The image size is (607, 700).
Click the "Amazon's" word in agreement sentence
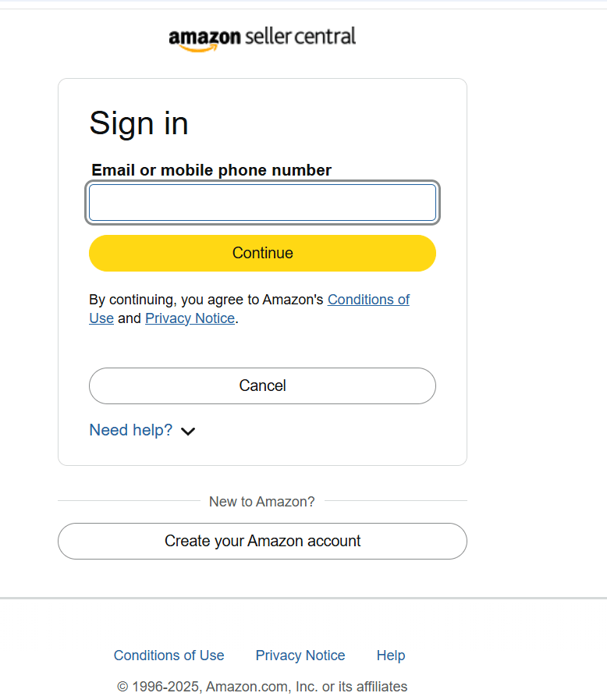pyautogui.click(x=293, y=300)
